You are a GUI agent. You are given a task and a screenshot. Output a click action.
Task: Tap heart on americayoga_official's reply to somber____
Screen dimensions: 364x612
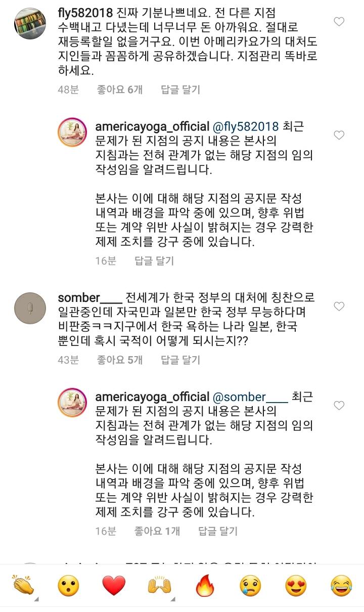340,406
